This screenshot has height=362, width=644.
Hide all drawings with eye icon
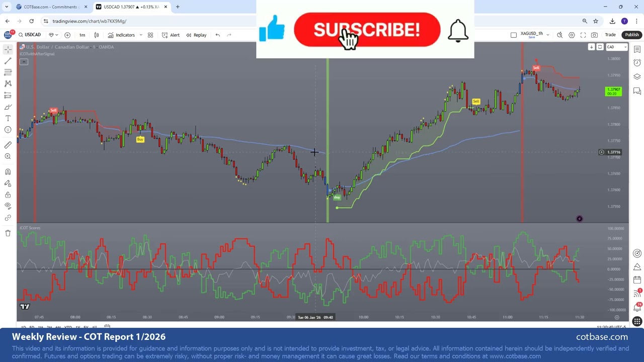pos(8,206)
